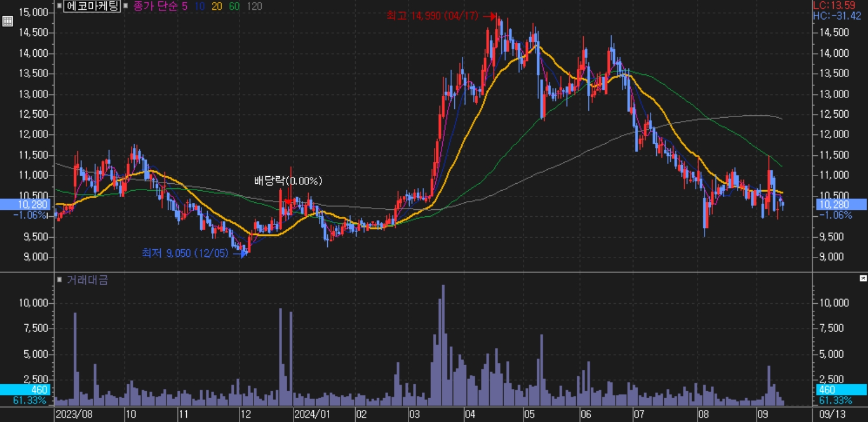Select the 20-period moving average legend
Image resolution: width=868 pixels, height=422 pixels.
pos(217,6)
